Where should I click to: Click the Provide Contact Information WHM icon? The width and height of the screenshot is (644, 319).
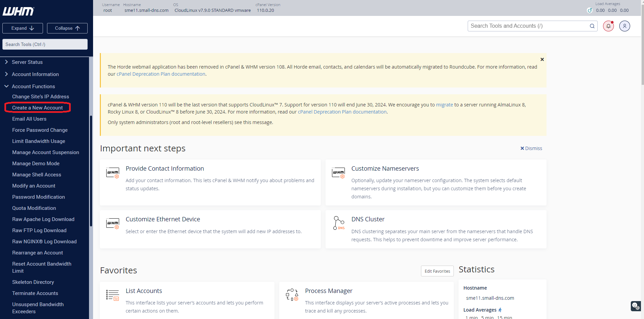(112, 173)
